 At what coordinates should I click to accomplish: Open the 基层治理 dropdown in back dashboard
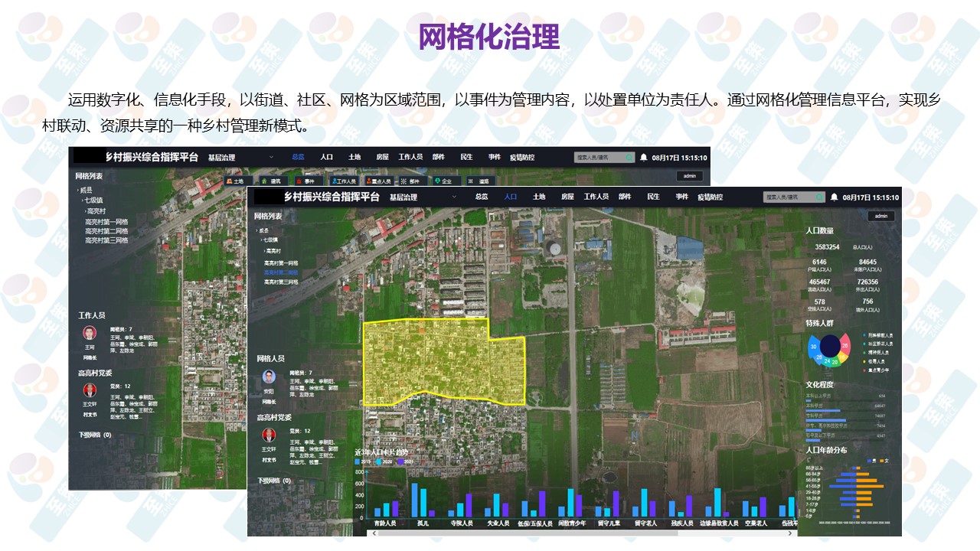[x=271, y=158]
